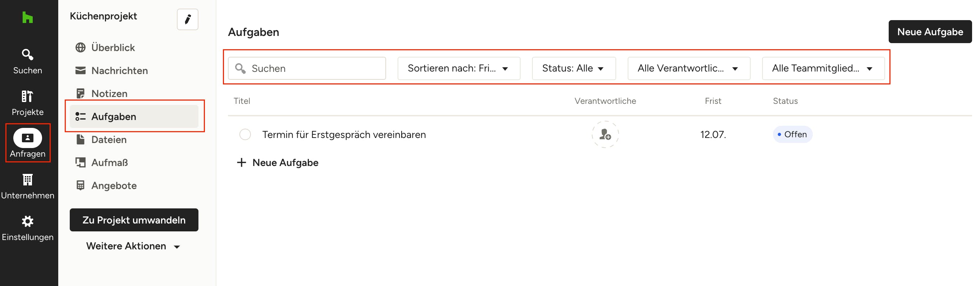The height and width of the screenshot is (286, 980).
Task: Expand the 'Alle Verantwortliche' dropdown
Action: [688, 69]
